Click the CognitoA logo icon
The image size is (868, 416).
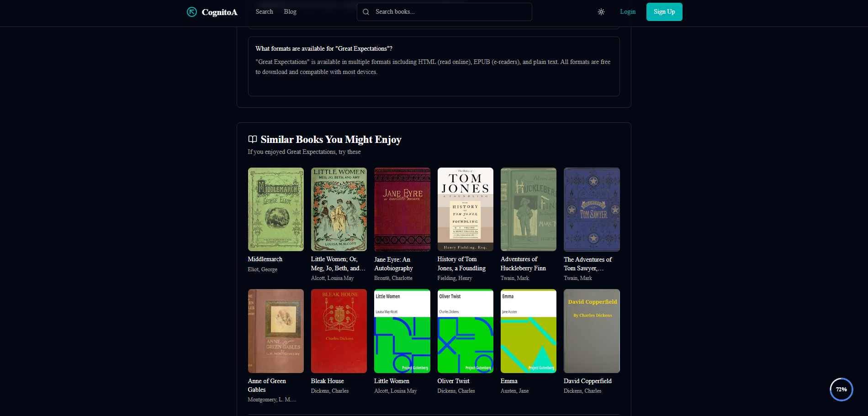click(192, 12)
